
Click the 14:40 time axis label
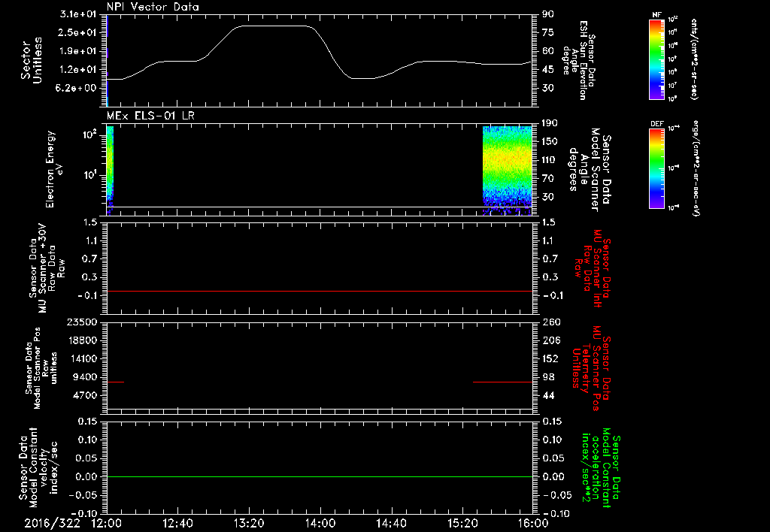(391, 523)
